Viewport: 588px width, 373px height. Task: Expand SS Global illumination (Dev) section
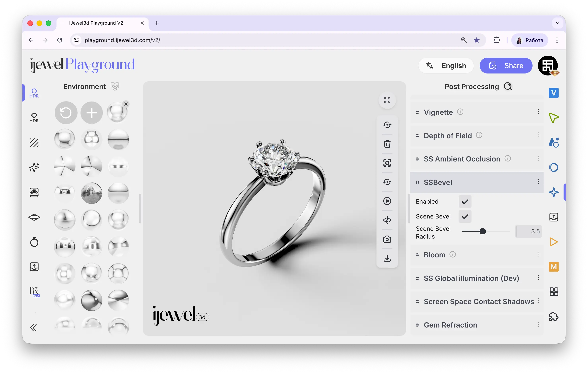(x=477, y=278)
